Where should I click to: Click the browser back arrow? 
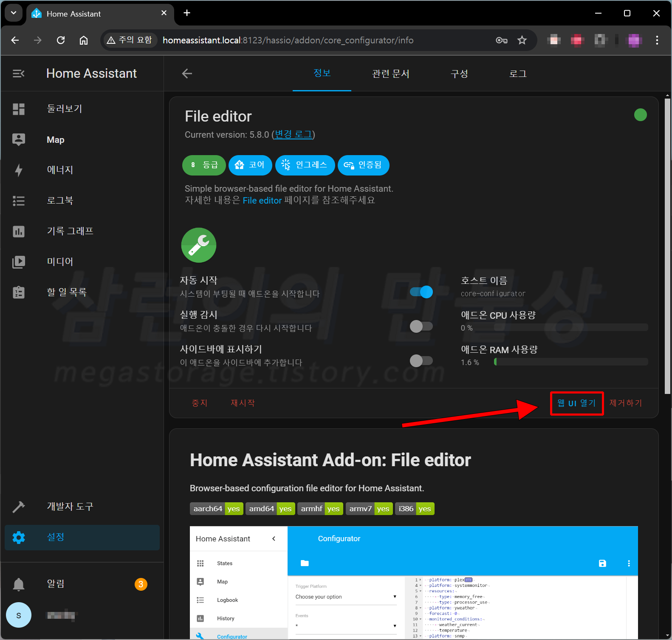point(15,40)
